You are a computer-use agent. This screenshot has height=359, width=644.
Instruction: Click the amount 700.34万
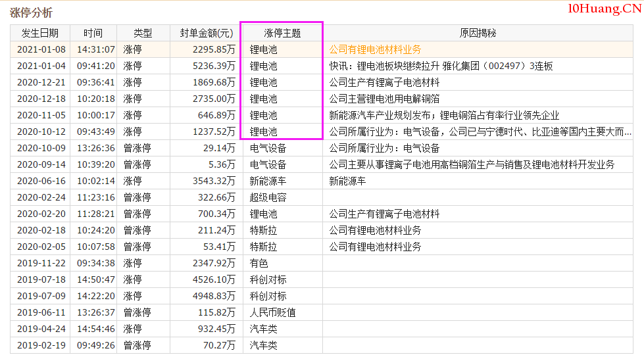click(216, 214)
